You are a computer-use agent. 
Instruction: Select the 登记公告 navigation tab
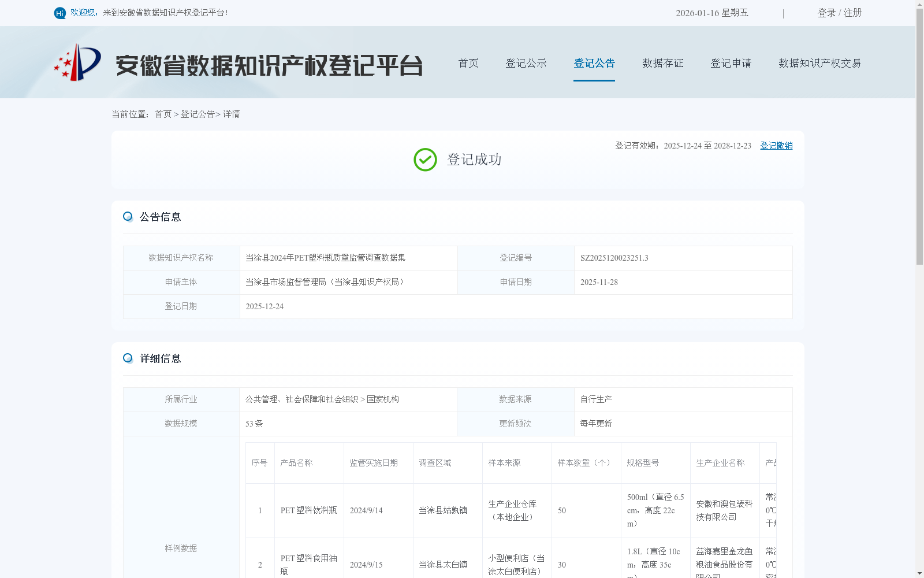[x=594, y=63]
